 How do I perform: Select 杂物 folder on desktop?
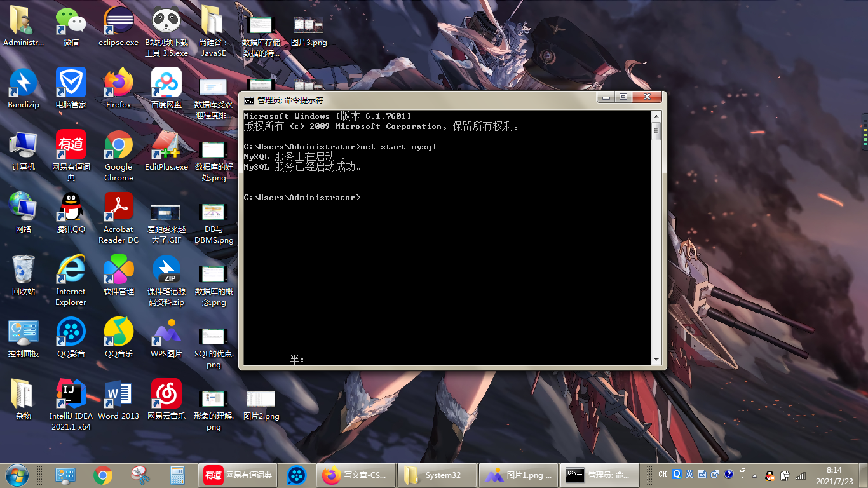pyautogui.click(x=24, y=400)
